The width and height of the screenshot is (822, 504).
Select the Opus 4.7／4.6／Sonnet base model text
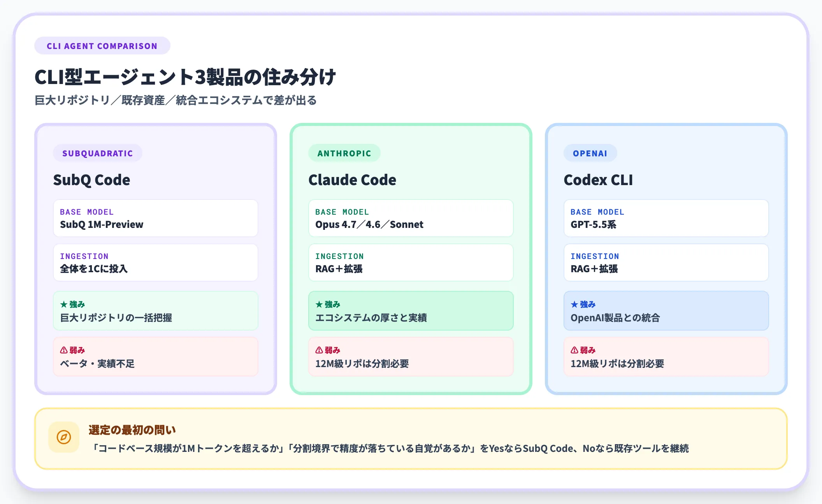pos(369,224)
